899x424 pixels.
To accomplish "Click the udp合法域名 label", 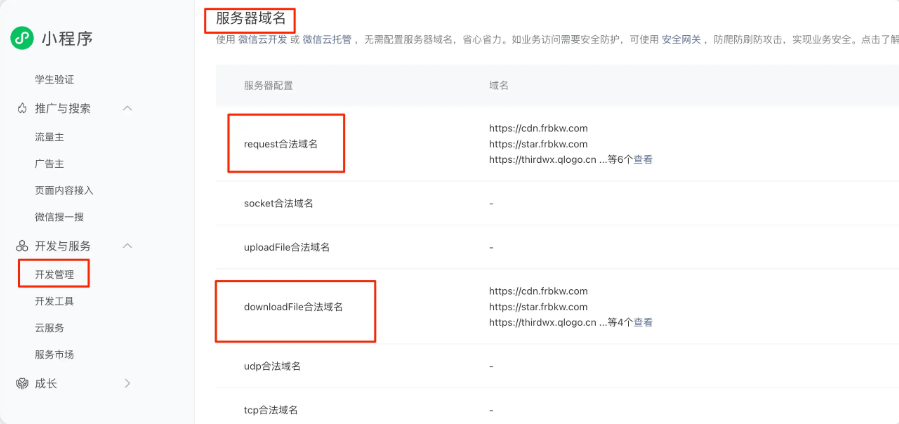I will coord(272,366).
